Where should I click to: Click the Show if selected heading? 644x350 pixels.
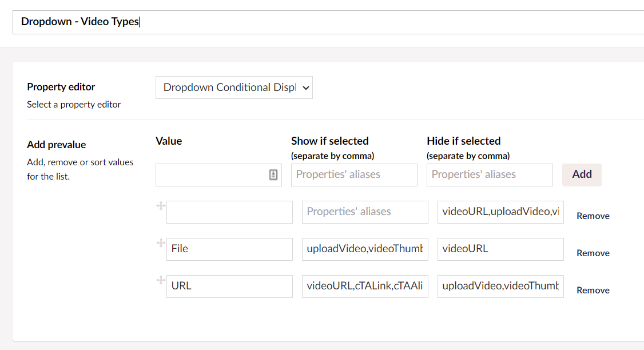pos(330,141)
